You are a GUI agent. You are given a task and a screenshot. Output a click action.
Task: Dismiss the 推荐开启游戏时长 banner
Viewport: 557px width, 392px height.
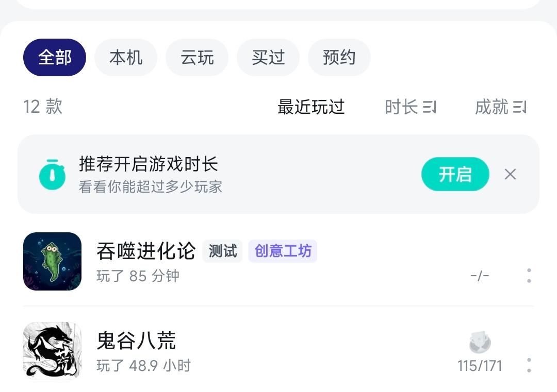(510, 174)
